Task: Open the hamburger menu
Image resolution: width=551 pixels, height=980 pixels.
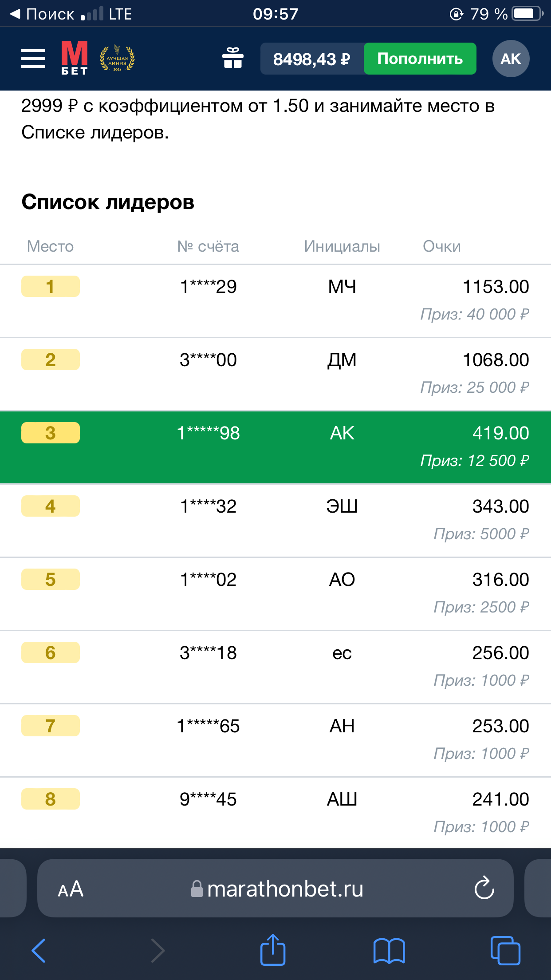Action: (x=33, y=59)
